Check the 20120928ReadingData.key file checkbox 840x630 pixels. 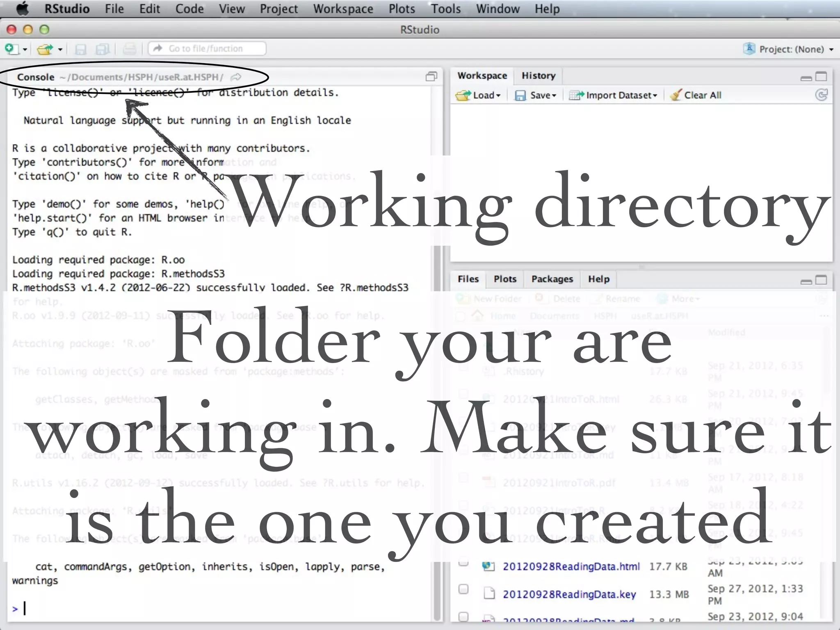[x=463, y=590]
